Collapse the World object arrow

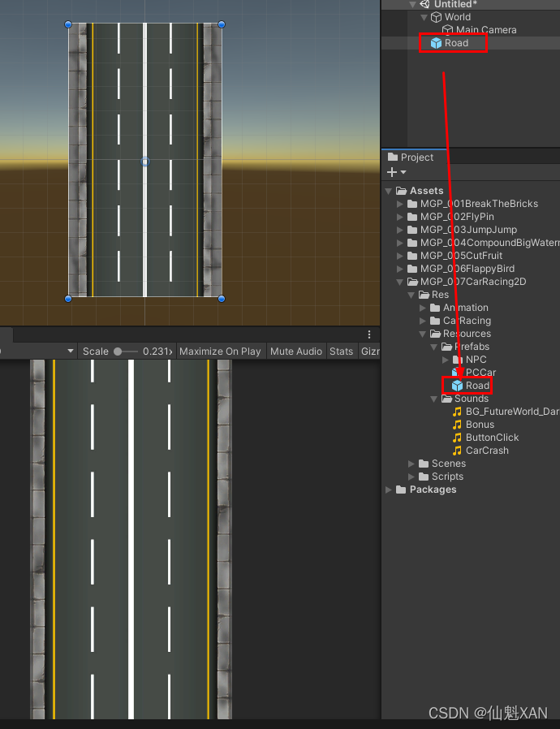(424, 18)
